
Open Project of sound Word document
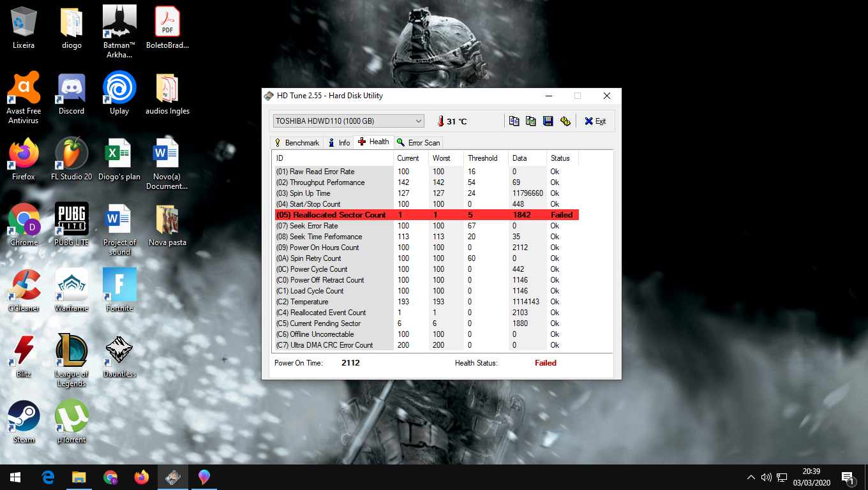[119, 230]
